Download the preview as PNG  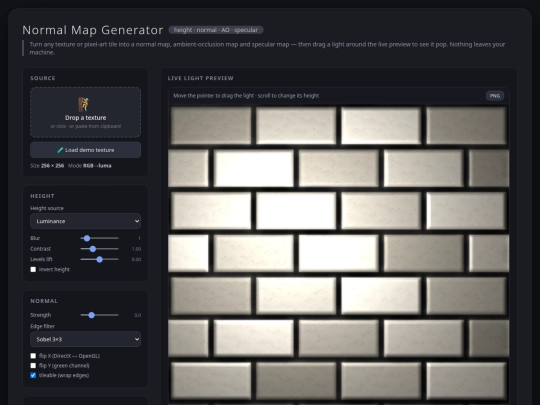(x=495, y=96)
